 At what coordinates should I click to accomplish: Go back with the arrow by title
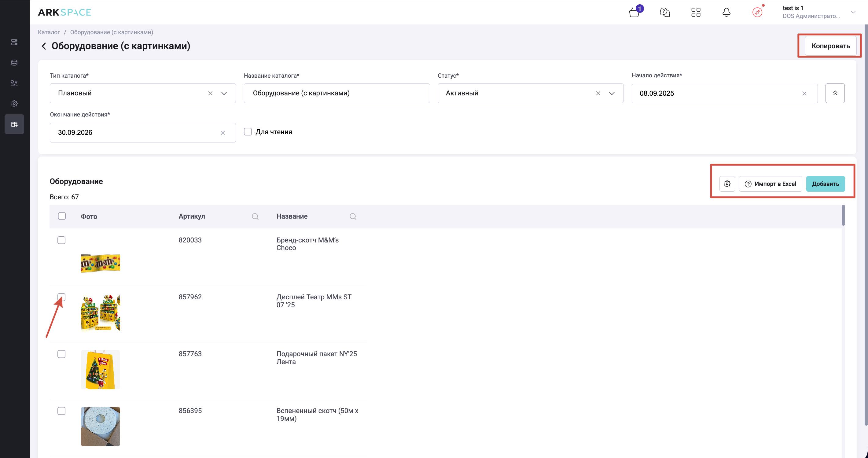43,46
